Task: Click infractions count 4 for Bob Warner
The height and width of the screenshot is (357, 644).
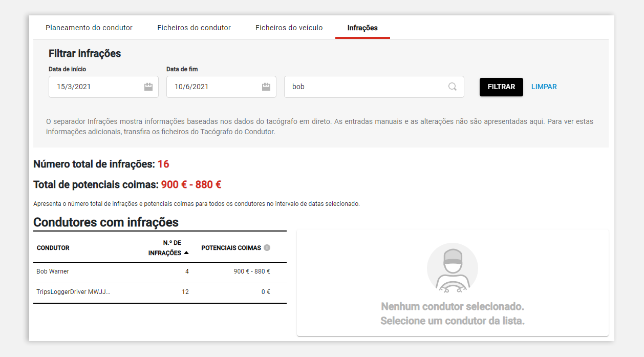Action: [187, 271]
